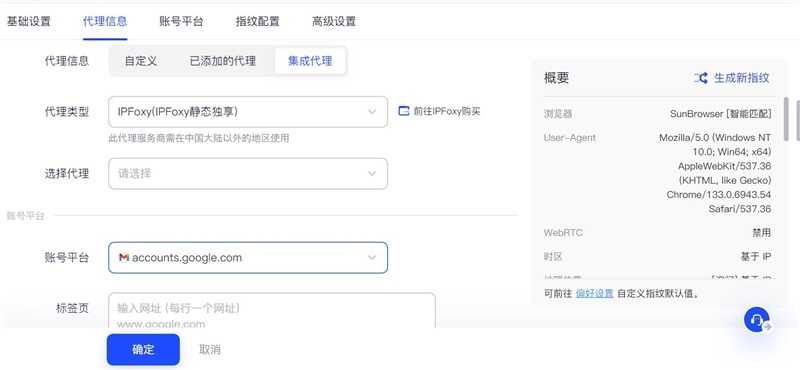Viewport: 800px width, 370px height.
Task: Expand the 代理类型 IPFoxy dropdown
Action: 248,112
